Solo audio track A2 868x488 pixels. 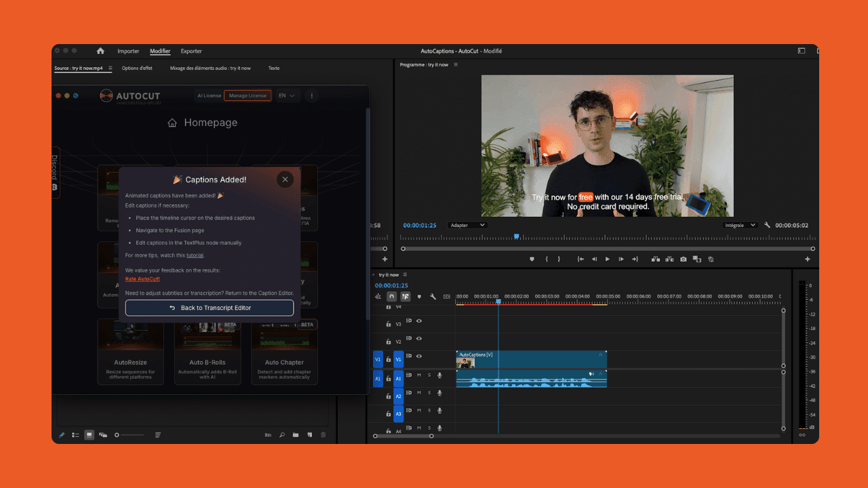point(429,392)
